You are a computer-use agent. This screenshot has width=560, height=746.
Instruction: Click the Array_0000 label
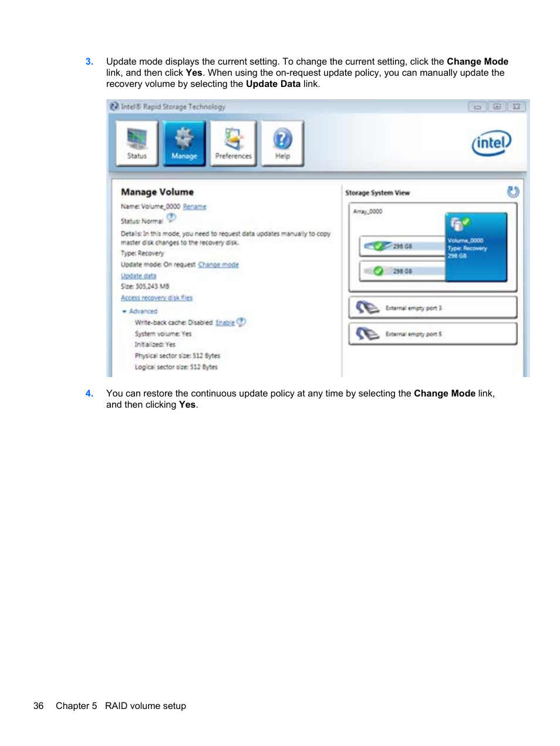coord(367,211)
